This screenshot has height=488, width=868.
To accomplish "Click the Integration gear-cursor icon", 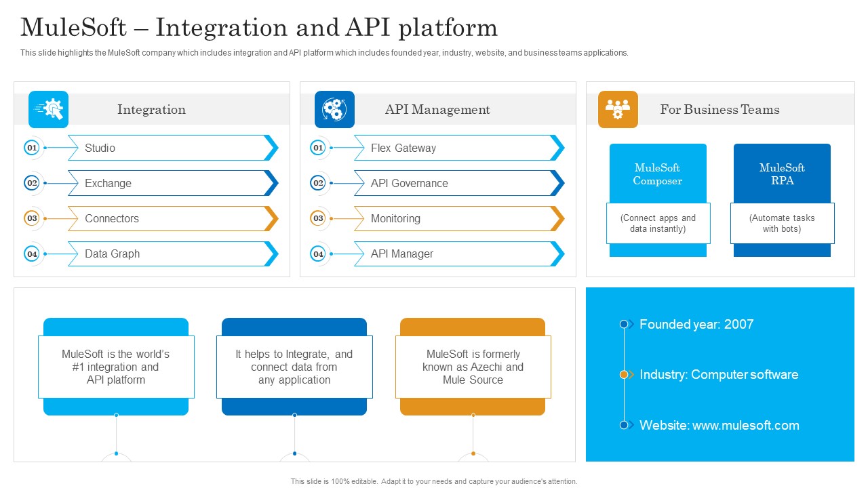I will tap(48, 109).
